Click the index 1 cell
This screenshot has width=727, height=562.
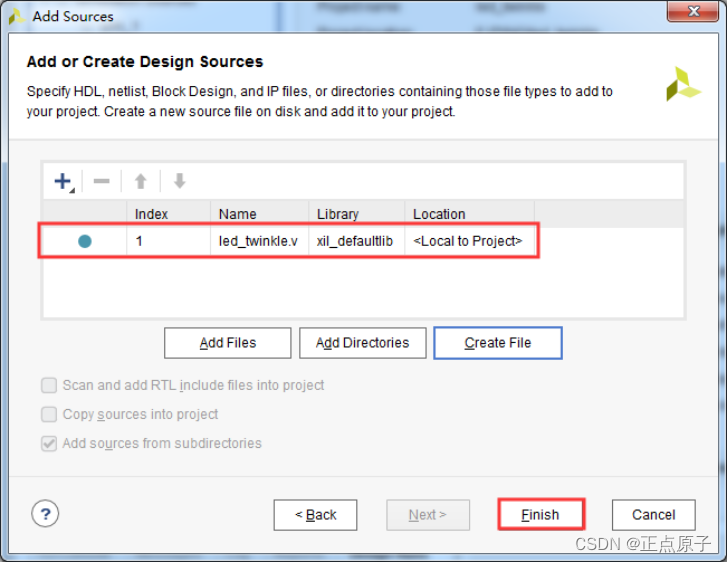pos(168,241)
